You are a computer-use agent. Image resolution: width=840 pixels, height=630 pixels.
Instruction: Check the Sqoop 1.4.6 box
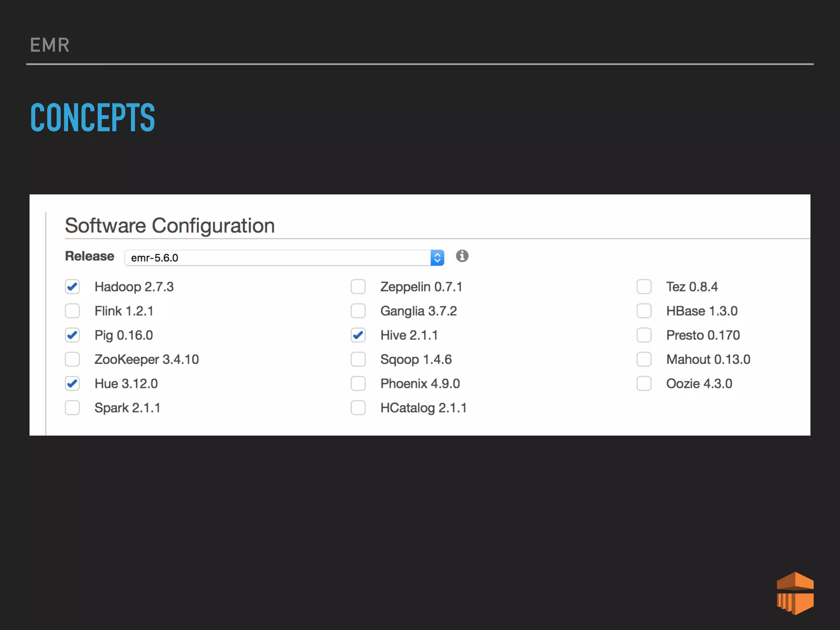pos(358,359)
